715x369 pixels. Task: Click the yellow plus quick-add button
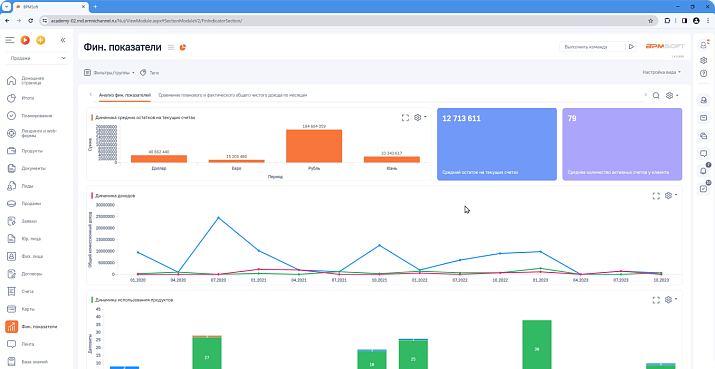coord(41,40)
